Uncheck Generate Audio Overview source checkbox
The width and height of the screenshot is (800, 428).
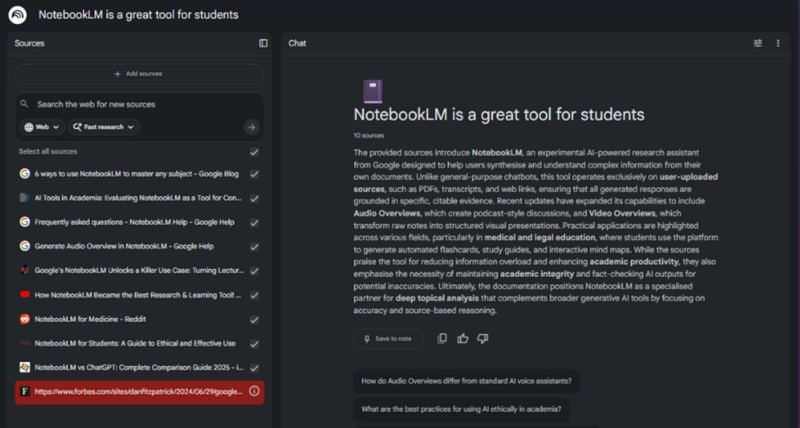click(254, 246)
